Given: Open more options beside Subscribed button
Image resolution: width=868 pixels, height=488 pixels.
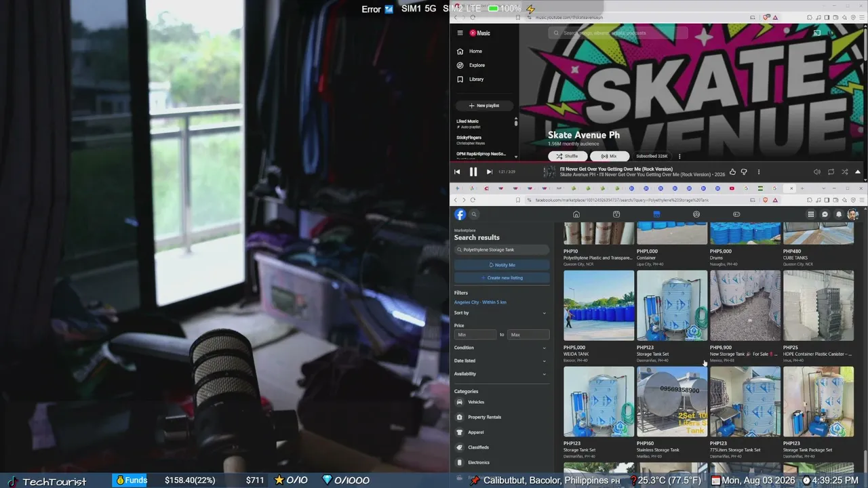Looking at the screenshot, I should 679,156.
